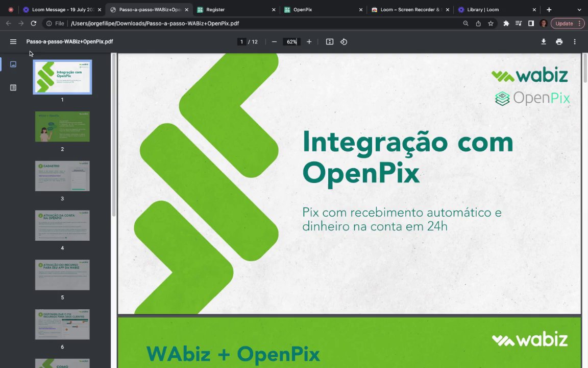588x368 pixels.
Task: Click the 'Pix com recebimento automático' subtitle
Action: 402,219
